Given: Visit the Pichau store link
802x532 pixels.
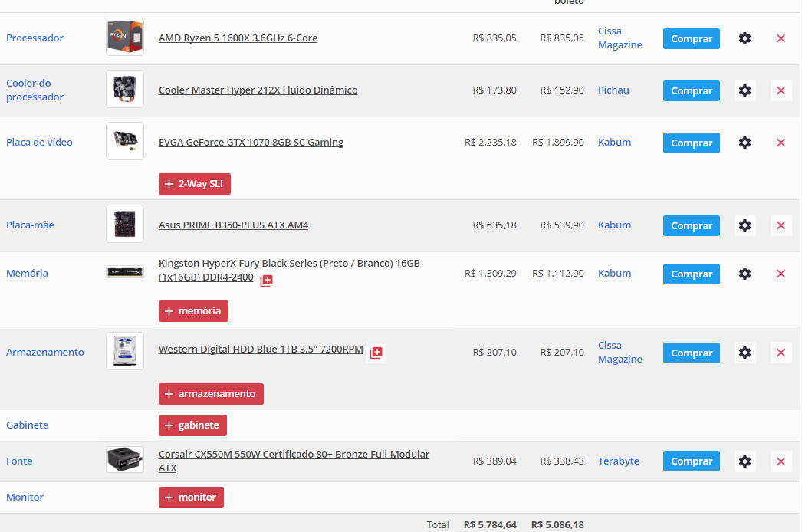Looking at the screenshot, I should coord(613,90).
